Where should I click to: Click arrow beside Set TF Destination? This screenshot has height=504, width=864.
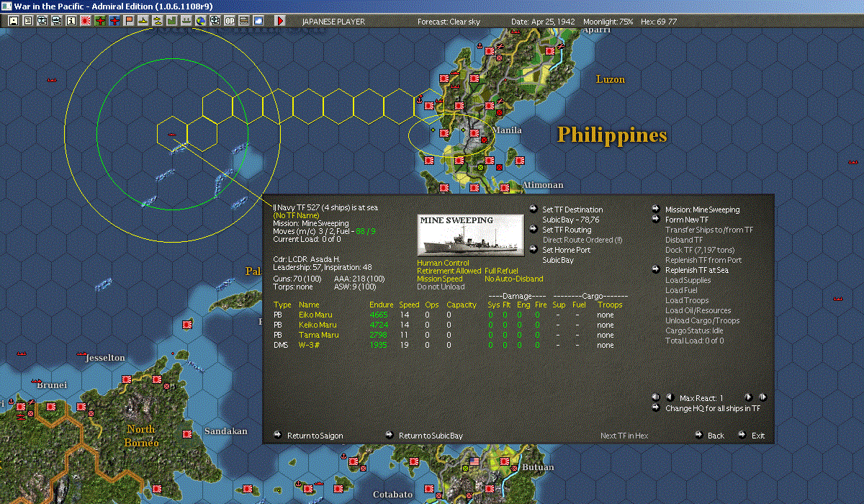pos(533,210)
